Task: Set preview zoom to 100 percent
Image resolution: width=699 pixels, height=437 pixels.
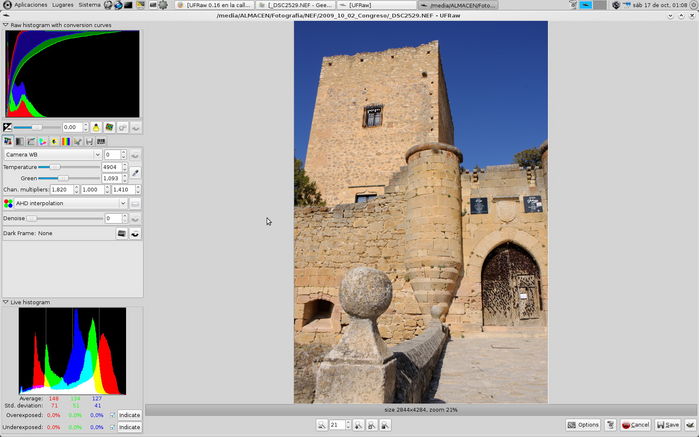Action: click(x=386, y=425)
